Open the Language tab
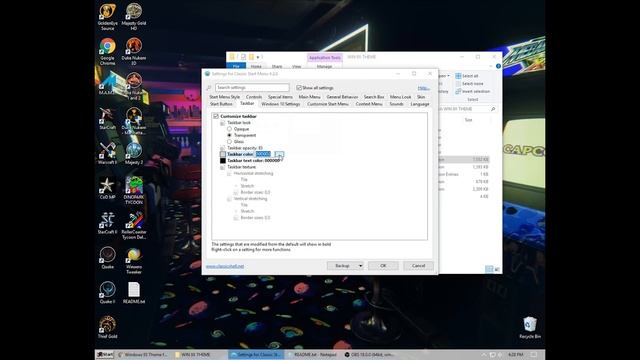 (x=420, y=104)
